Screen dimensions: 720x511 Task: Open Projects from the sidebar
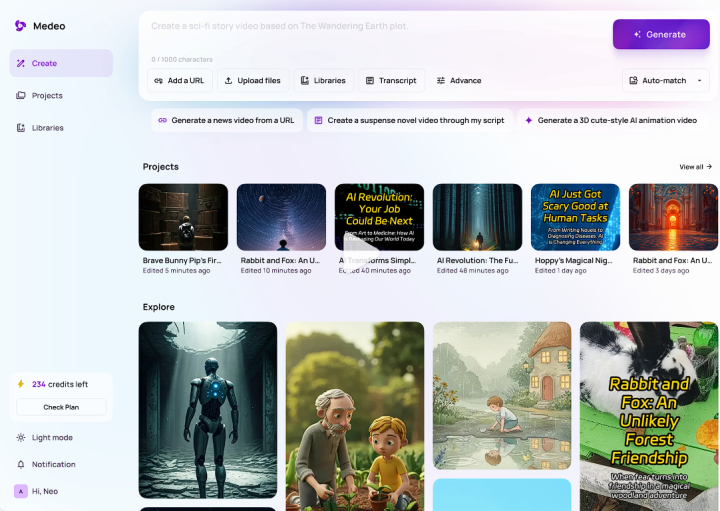[x=61, y=96]
